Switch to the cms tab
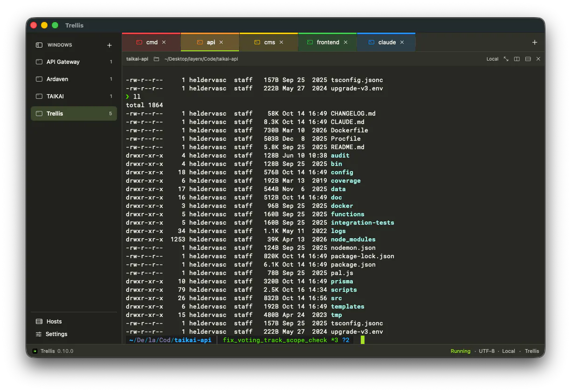 coord(269,42)
